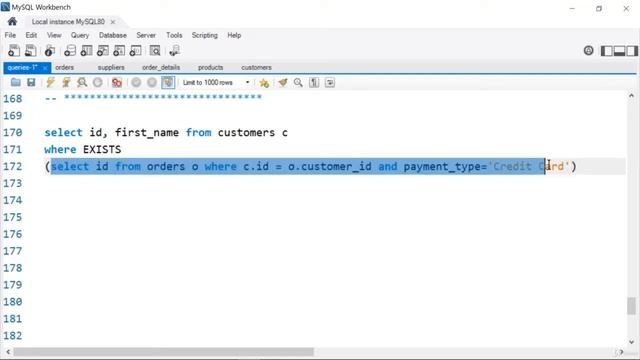This screenshot has width=640, height=360.
Task: Toggle invisible characters display
Action: pyautogui.click(x=314, y=82)
